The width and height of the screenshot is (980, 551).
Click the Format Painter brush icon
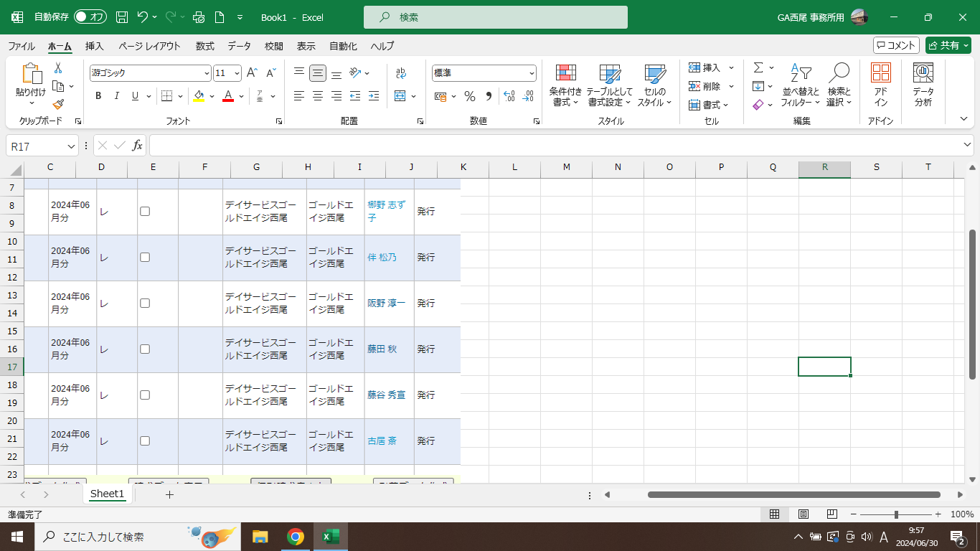tap(58, 104)
